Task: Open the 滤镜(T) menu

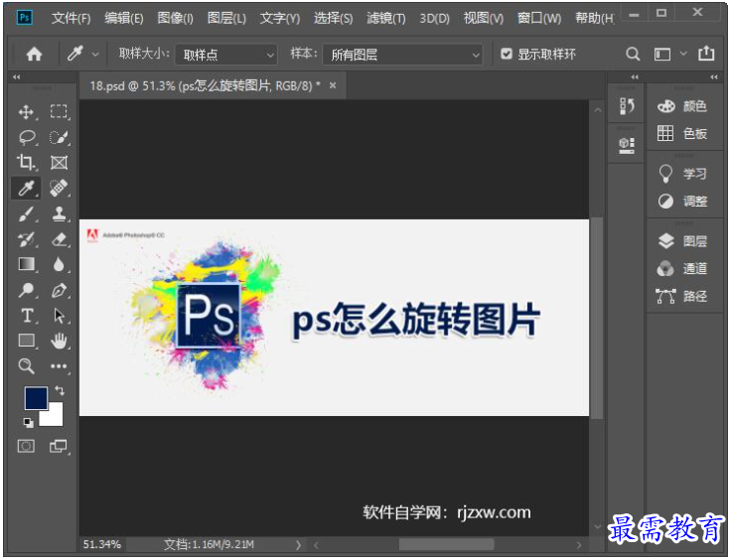Action: pos(386,18)
